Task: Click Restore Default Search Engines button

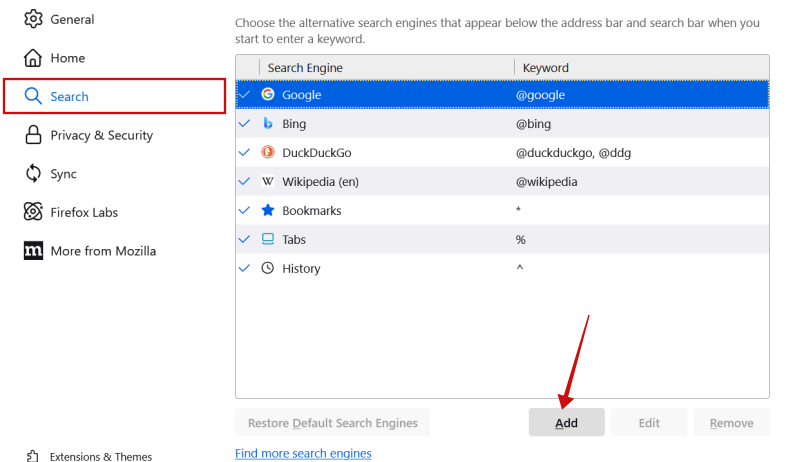Action: (x=333, y=422)
